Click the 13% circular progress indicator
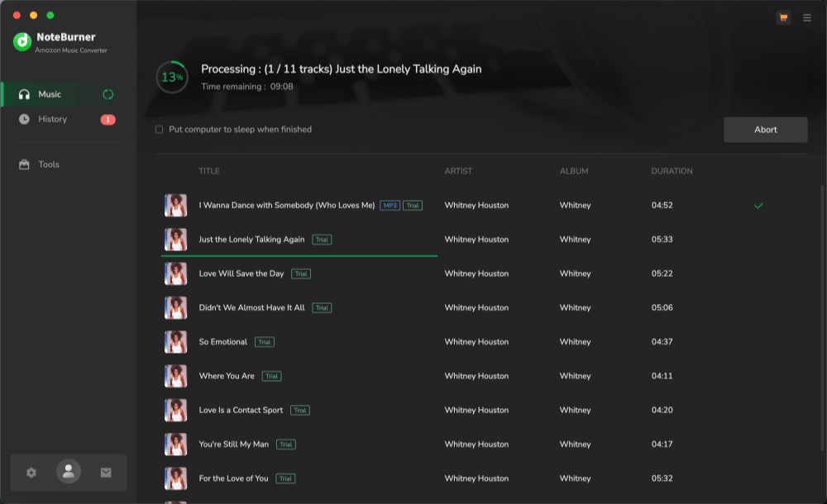 (x=172, y=78)
